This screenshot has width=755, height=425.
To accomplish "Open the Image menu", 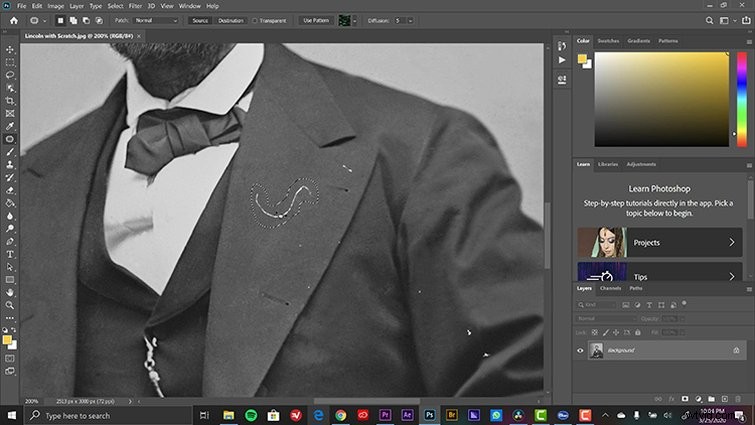I will coord(55,6).
